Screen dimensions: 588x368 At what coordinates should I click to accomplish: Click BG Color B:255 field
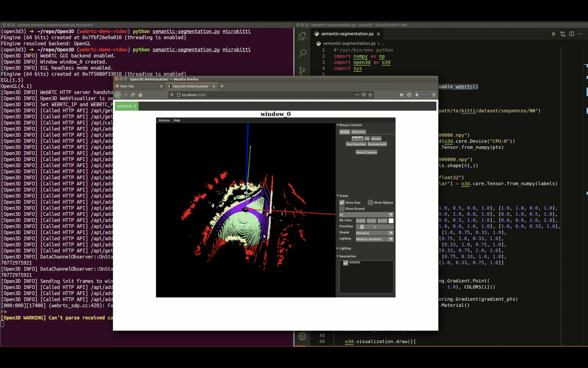(x=382, y=221)
